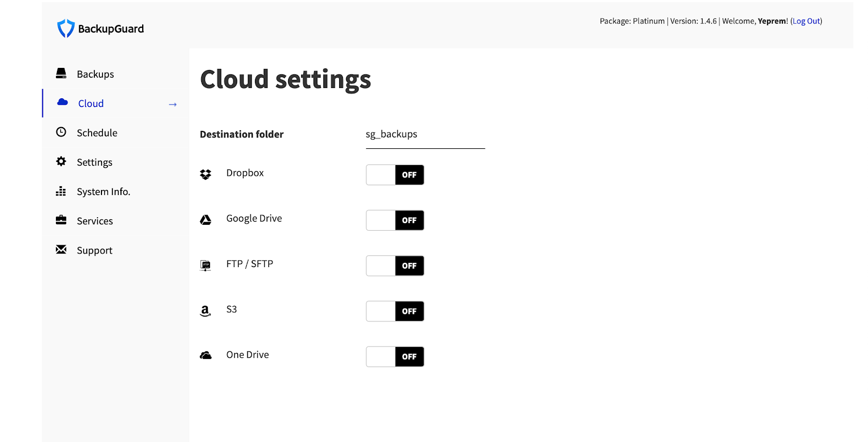The width and height of the screenshot is (868, 442).
Task: Go to the Schedule menu item
Action: [x=97, y=133]
